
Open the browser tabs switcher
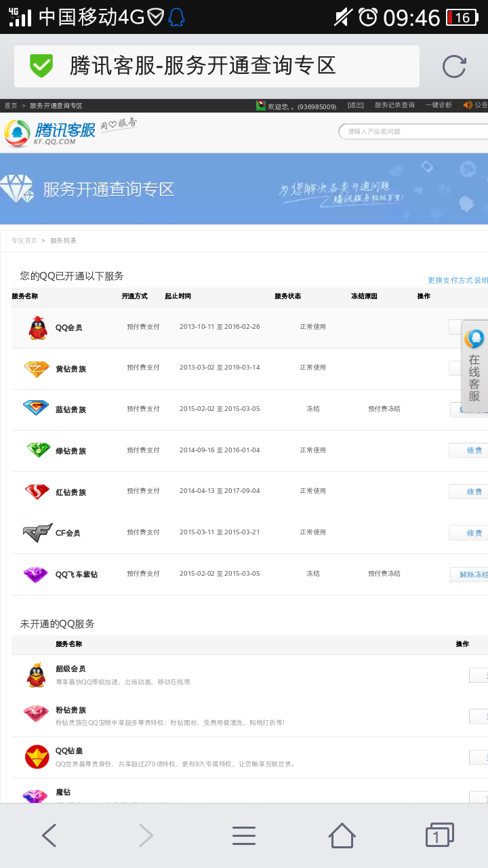(439, 835)
